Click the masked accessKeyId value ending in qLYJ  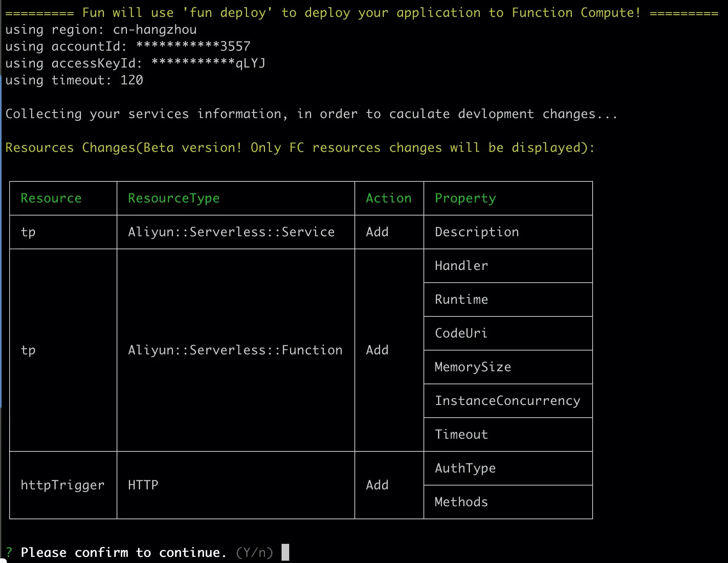208,63
